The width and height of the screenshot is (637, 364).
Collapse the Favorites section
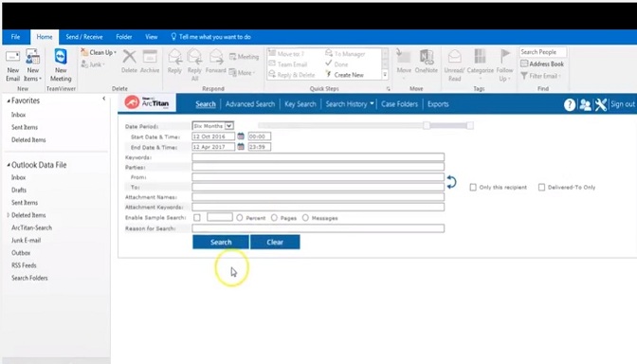(9, 100)
